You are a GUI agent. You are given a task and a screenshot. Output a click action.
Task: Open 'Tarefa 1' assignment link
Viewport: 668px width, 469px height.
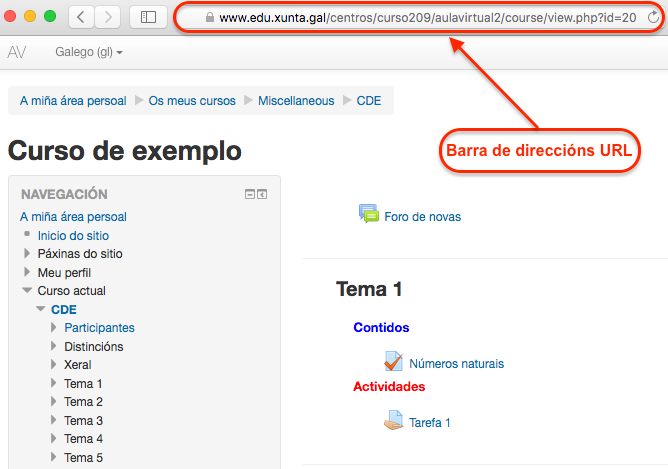pos(429,423)
